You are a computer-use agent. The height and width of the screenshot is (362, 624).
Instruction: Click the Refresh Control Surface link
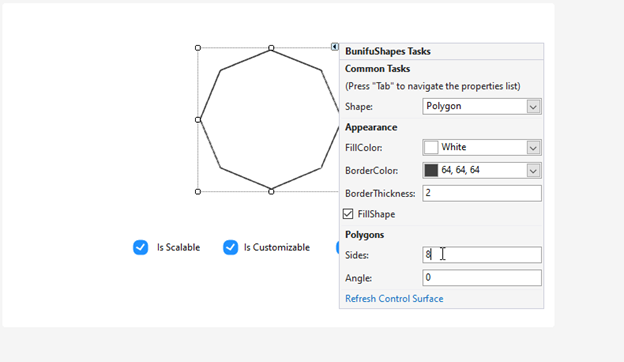click(x=394, y=299)
